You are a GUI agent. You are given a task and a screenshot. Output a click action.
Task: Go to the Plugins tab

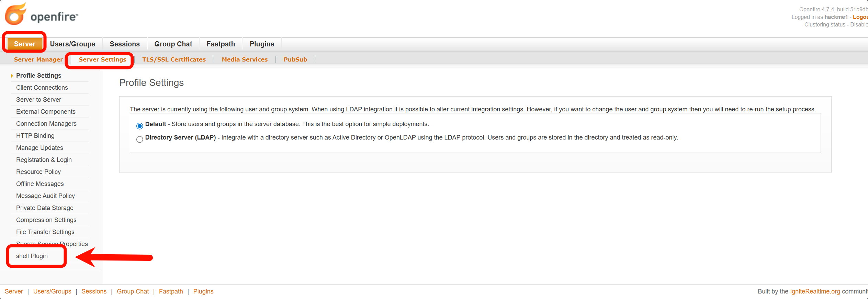coord(262,44)
